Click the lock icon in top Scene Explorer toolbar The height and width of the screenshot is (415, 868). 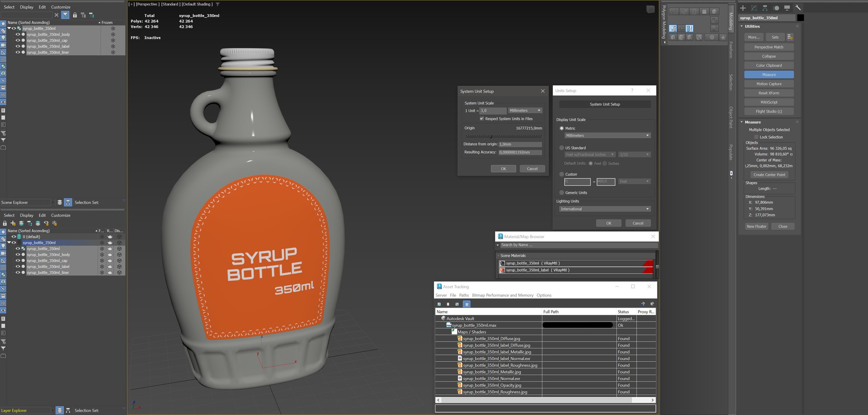point(75,15)
